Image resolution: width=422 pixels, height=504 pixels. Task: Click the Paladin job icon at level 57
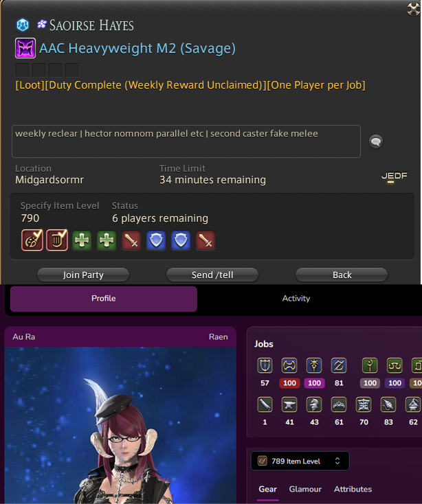[x=265, y=365]
